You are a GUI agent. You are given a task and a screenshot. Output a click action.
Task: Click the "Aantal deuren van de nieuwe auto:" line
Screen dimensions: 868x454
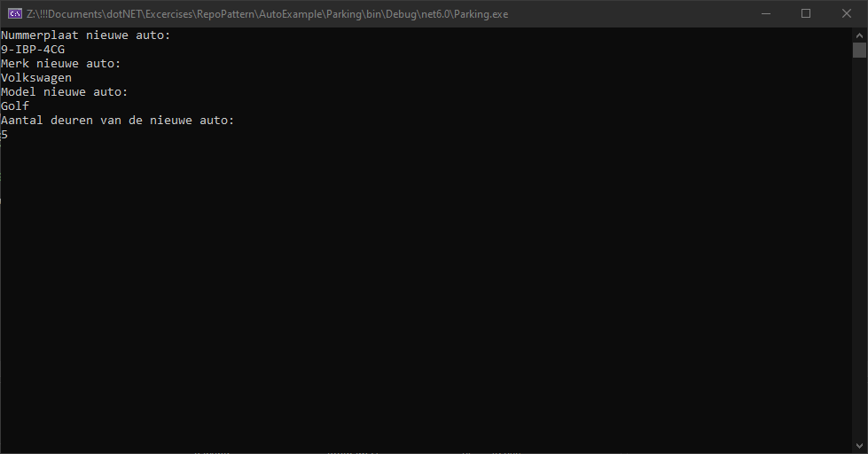(117, 121)
